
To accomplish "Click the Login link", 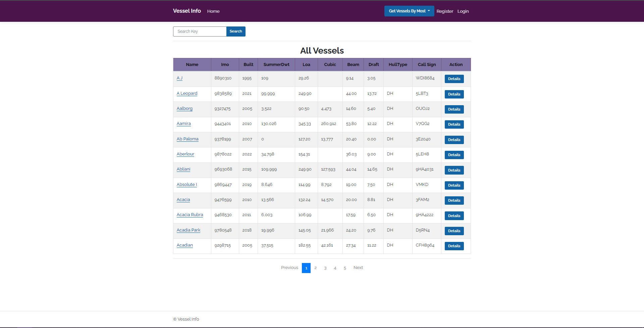I will point(463,11).
